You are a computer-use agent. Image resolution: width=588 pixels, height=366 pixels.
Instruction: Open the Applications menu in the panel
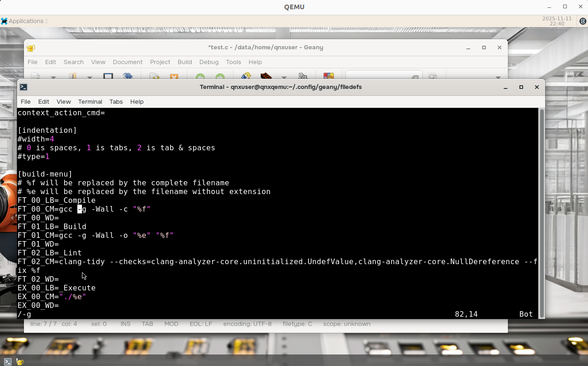click(24, 21)
